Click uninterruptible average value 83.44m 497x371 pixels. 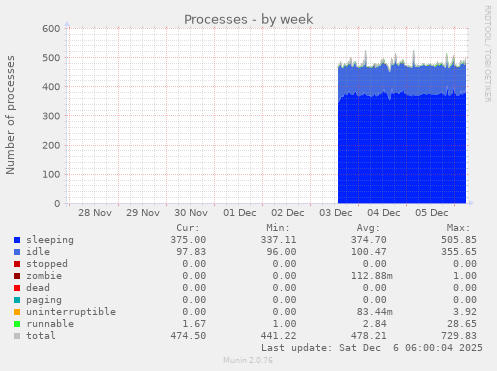[x=375, y=312]
